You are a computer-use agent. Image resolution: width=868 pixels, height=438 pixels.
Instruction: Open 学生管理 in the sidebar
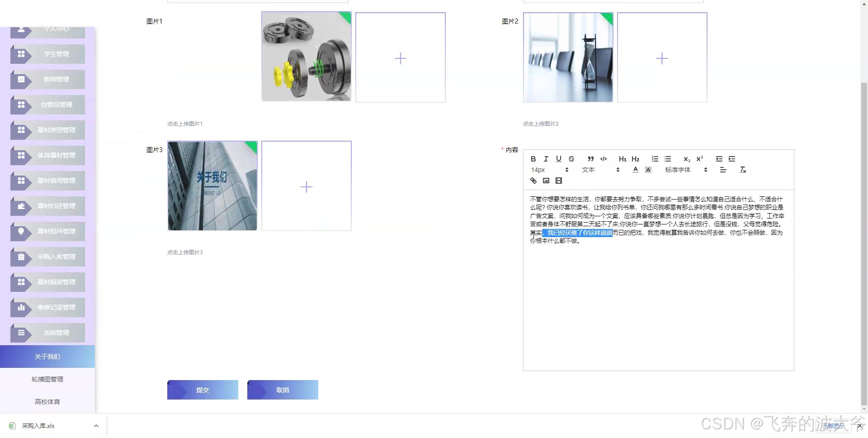pos(47,54)
